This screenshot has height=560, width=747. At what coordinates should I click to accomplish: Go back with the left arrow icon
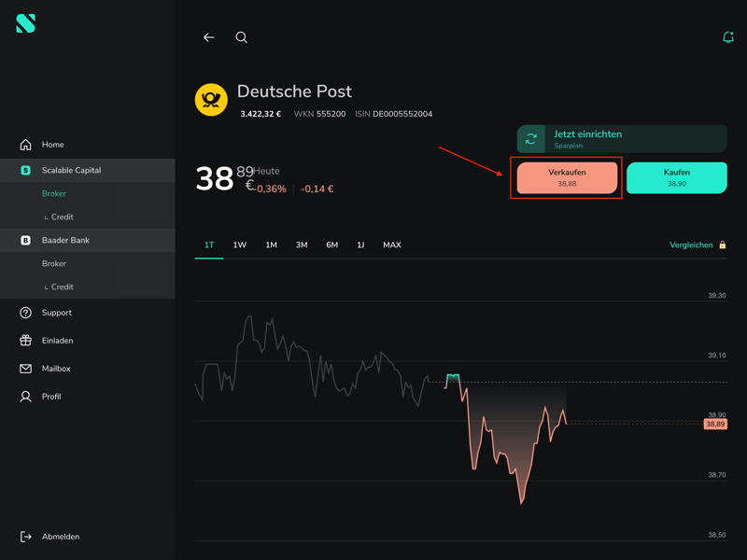click(x=208, y=37)
